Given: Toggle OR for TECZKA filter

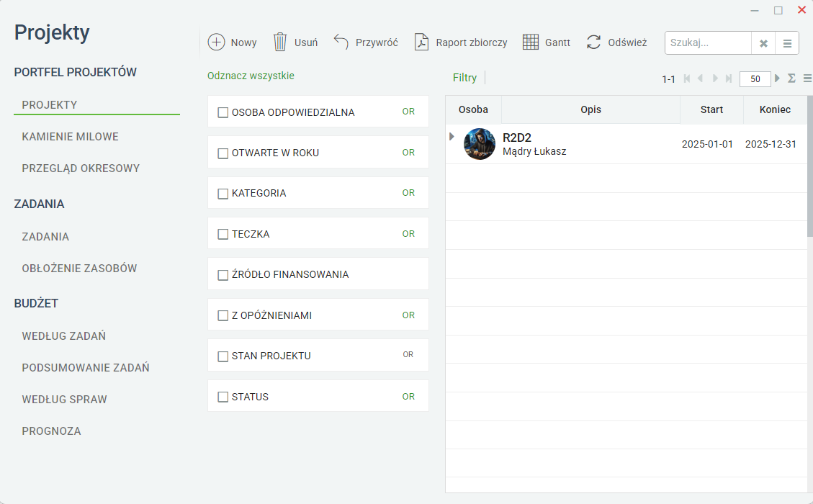Looking at the screenshot, I should point(408,234).
